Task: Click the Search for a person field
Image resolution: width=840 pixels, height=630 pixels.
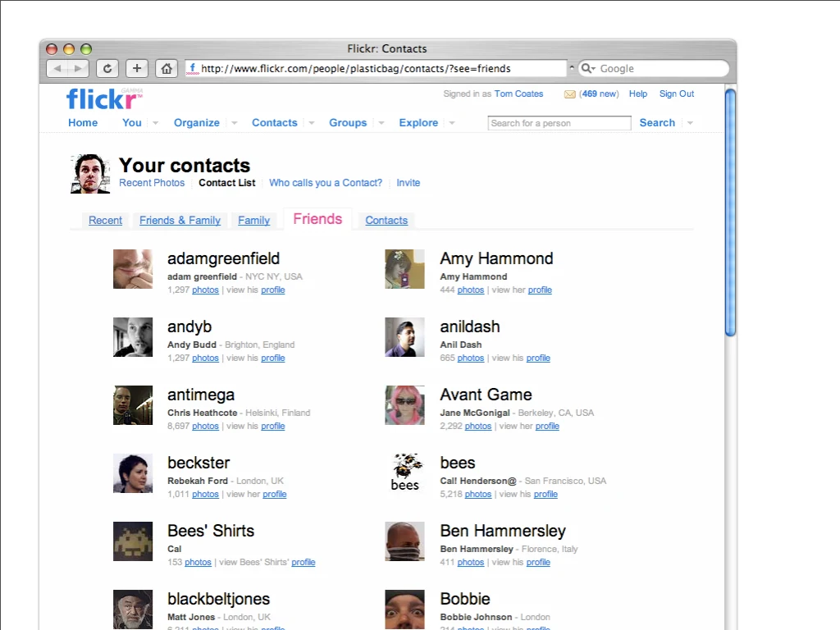Action: pos(559,123)
